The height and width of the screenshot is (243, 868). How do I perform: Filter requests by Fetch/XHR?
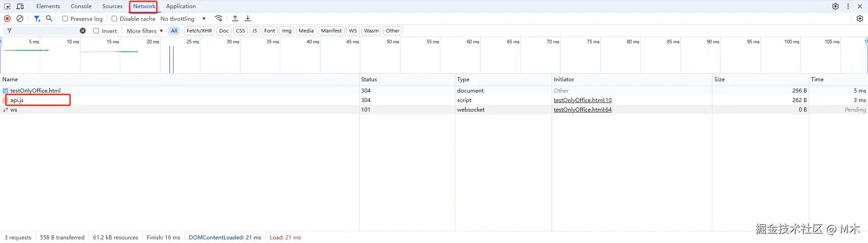(x=199, y=31)
